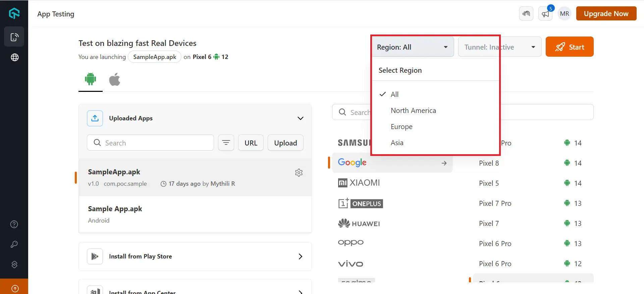Open SampleApp.apk settings gear
Viewport: 644px width, 294px height.
click(x=299, y=173)
